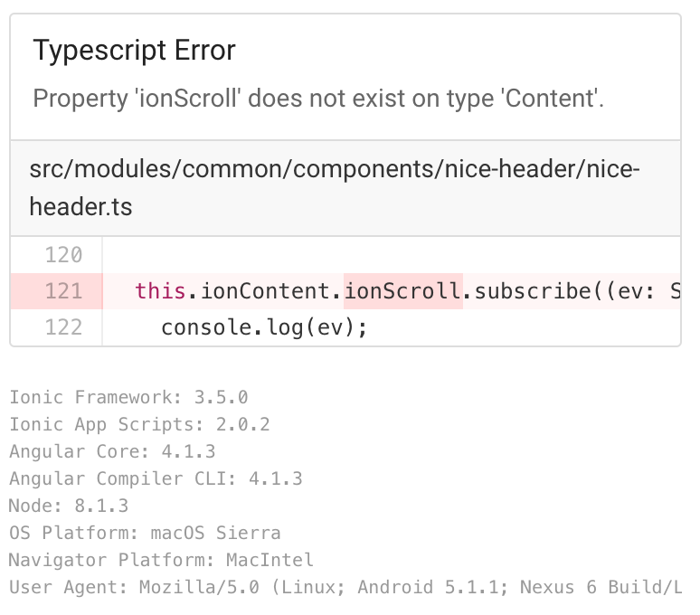Screen dimensions: 700x615
Task: Click the highlighted ionScroll token
Action: [402, 291]
